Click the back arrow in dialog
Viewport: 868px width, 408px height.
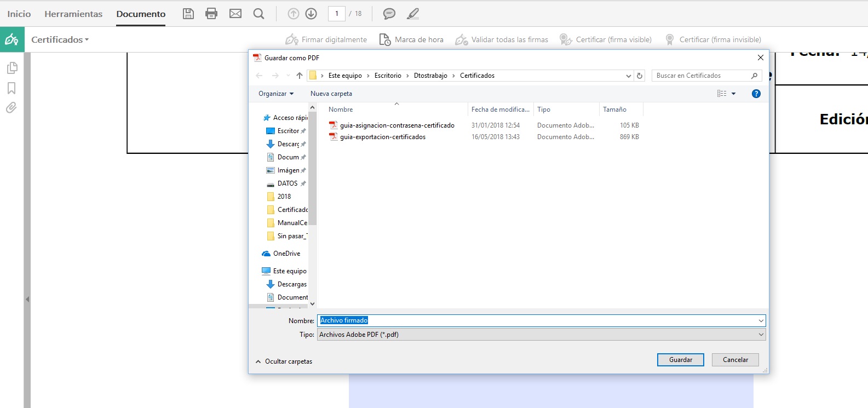coord(259,76)
